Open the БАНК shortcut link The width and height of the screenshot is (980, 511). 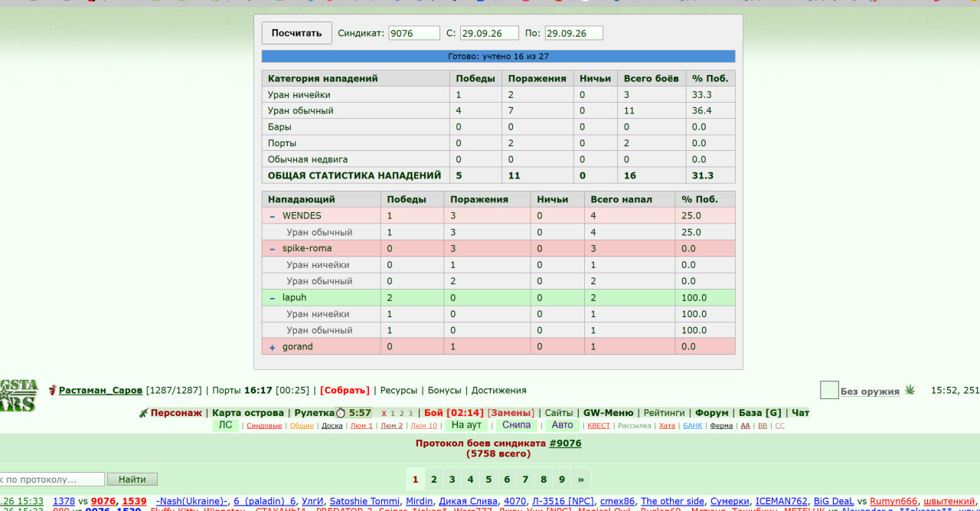tap(692, 426)
